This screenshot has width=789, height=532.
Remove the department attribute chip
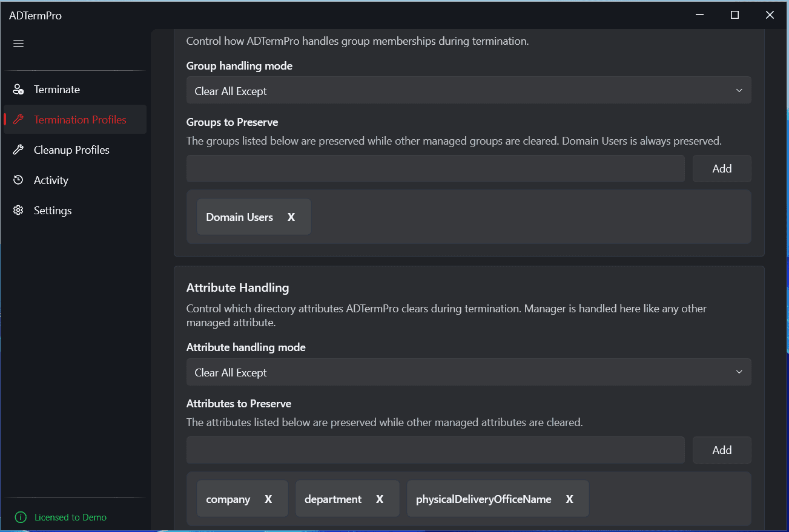click(379, 499)
